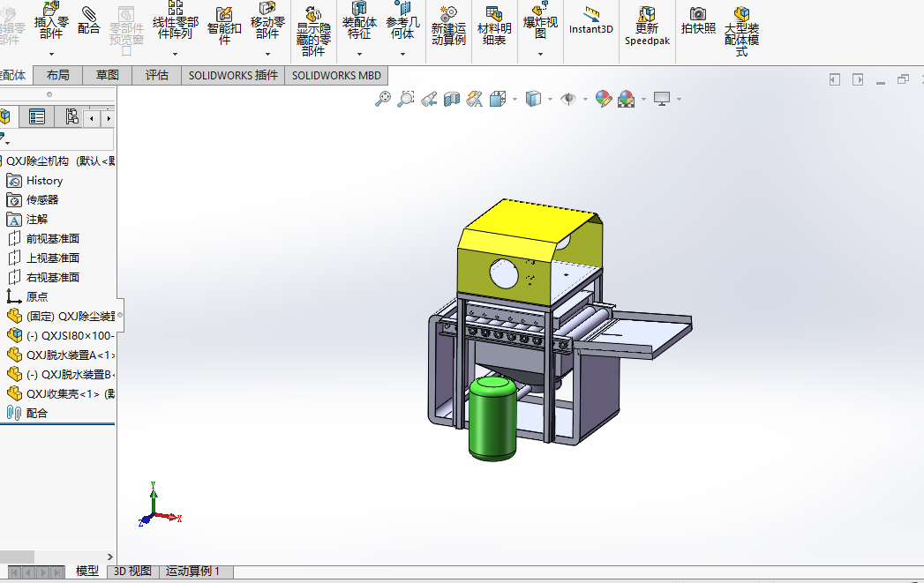The image size is (924, 583).
Task: Click View Settings monitor icon
Action: (x=662, y=99)
